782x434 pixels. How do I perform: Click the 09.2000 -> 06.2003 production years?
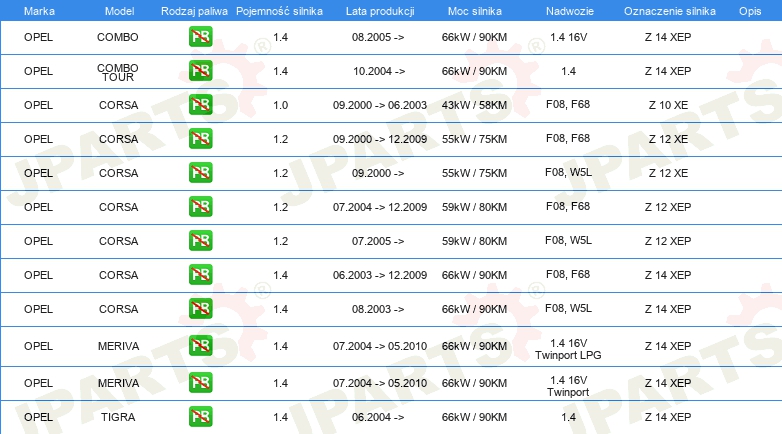pyautogui.click(x=380, y=105)
